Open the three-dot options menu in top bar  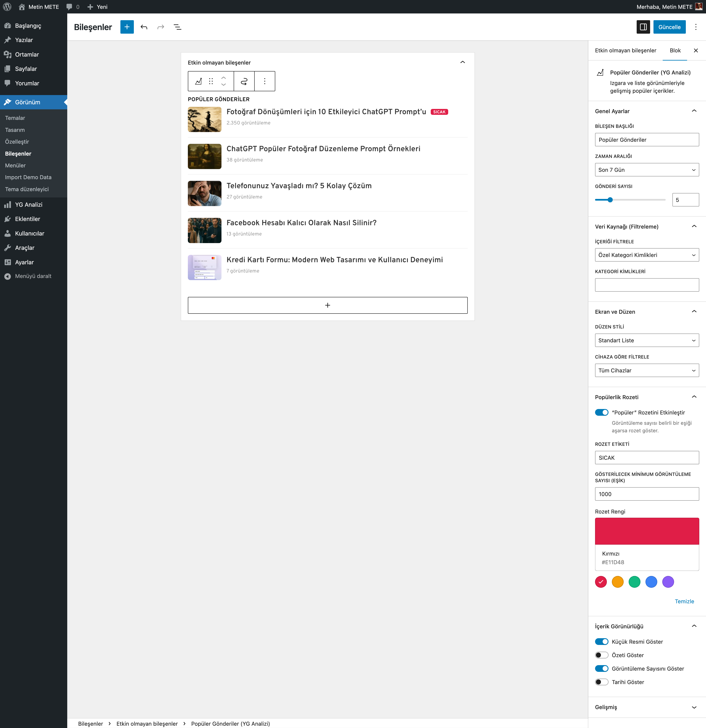pyautogui.click(x=696, y=27)
